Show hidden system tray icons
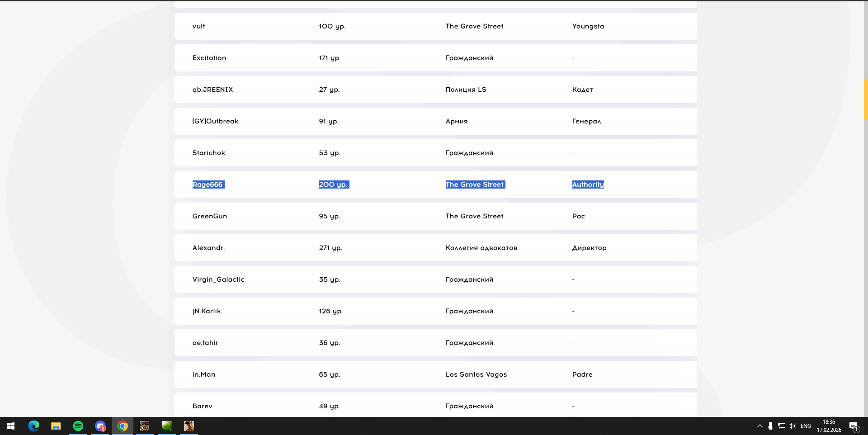 click(759, 426)
